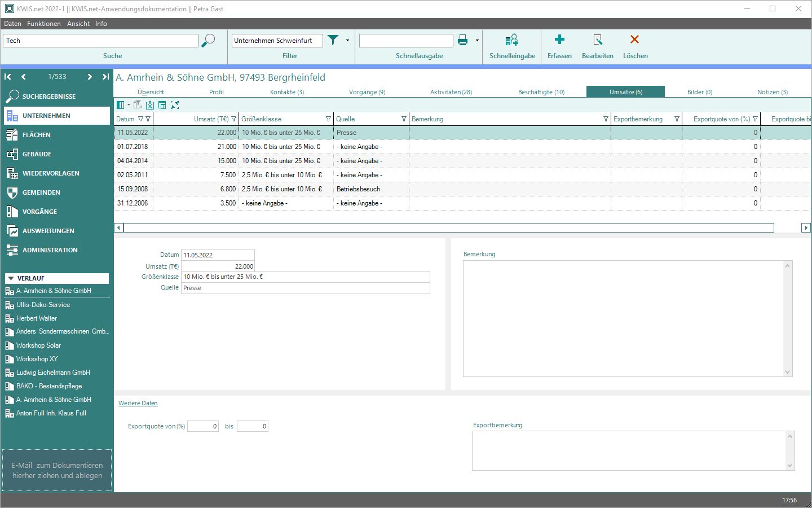Open the Größenklasse column filter
The image size is (812, 508).
328,119
